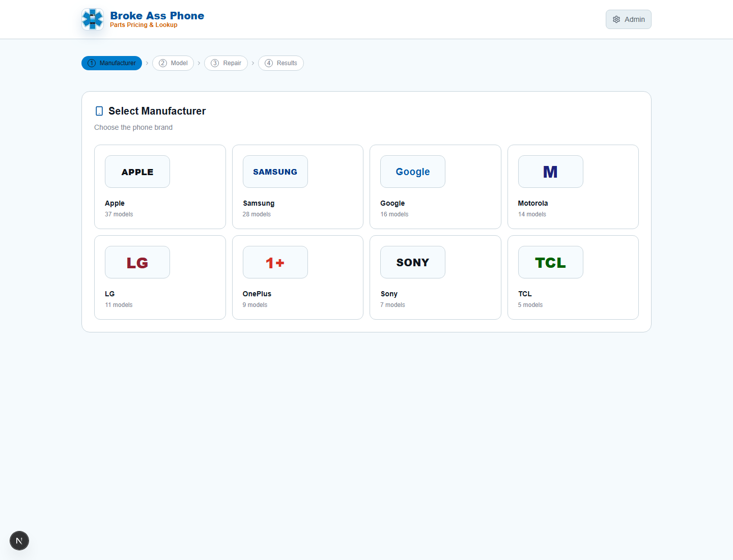
Task: Open Admin settings via the gear icon
Action: pyautogui.click(x=616, y=19)
